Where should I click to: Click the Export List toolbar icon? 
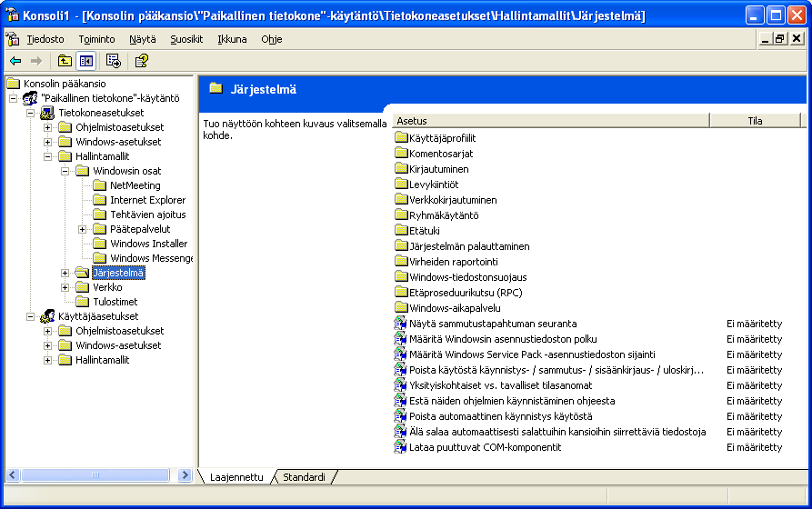[x=114, y=61]
